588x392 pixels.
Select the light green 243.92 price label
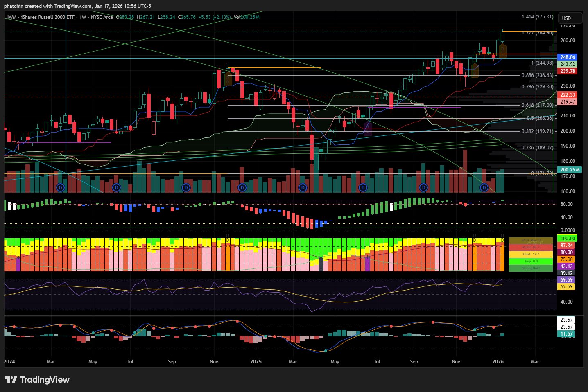pos(568,64)
